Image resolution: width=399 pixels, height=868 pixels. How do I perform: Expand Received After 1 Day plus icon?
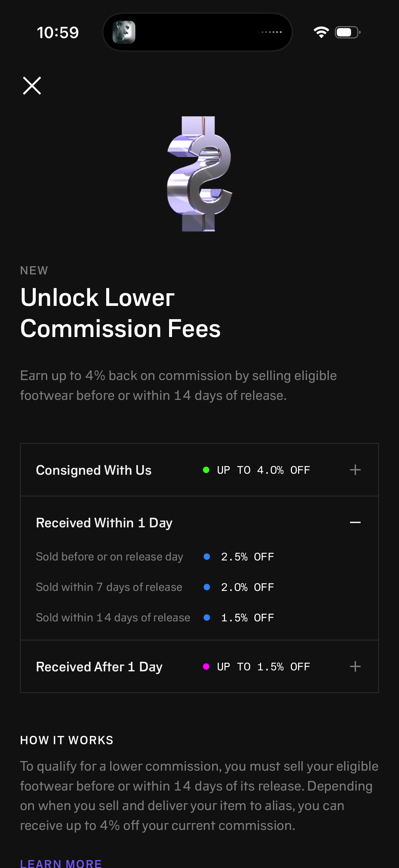355,666
